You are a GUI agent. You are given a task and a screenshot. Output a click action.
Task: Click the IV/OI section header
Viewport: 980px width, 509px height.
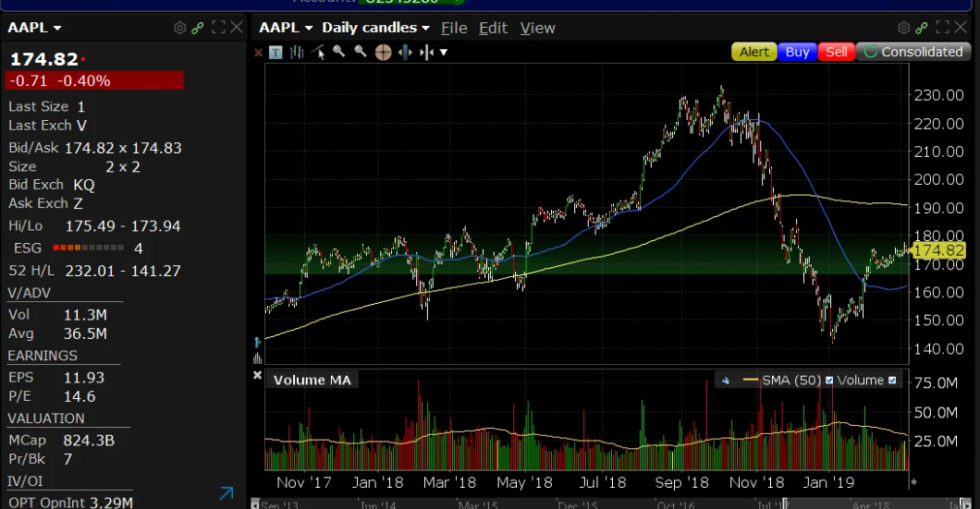25,481
